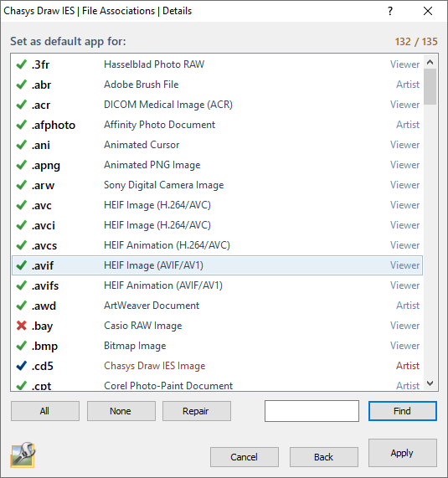Click the Repair button

[197, 411]
